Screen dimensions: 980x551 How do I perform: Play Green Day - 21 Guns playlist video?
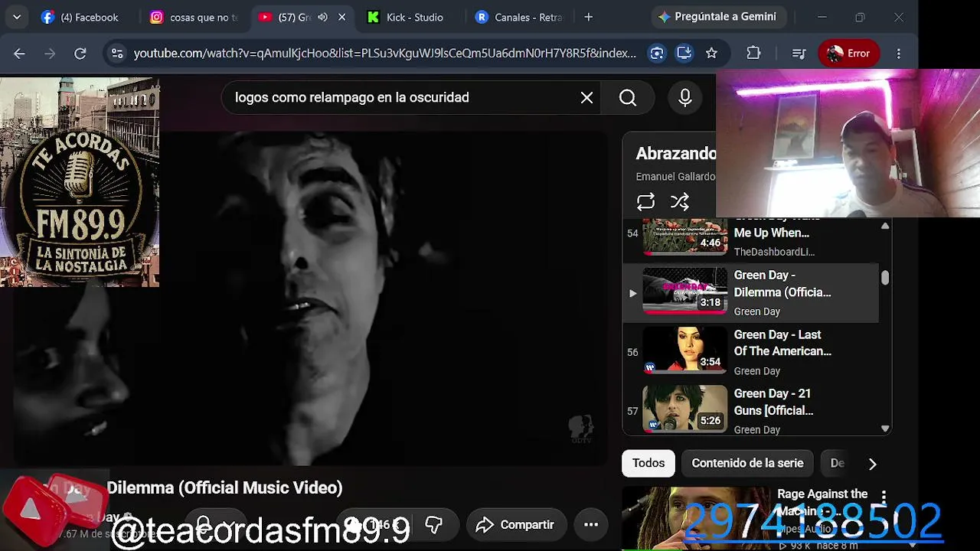pos(752,411)
